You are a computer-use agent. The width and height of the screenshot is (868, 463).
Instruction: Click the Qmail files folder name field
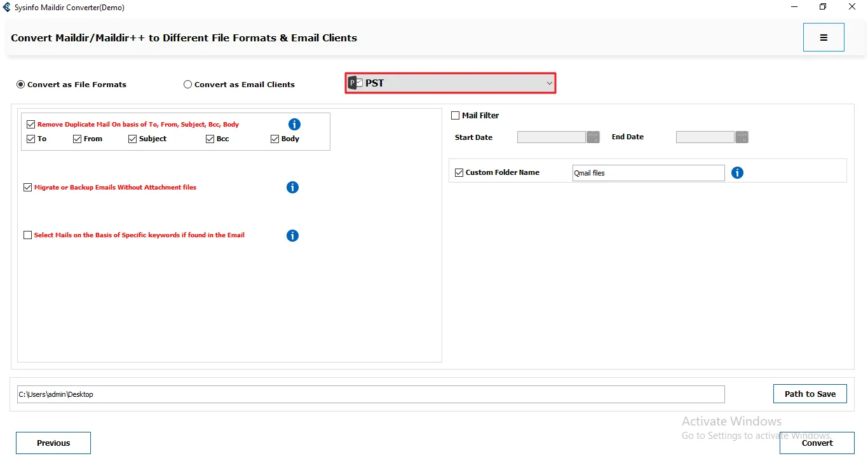(648, 173)
